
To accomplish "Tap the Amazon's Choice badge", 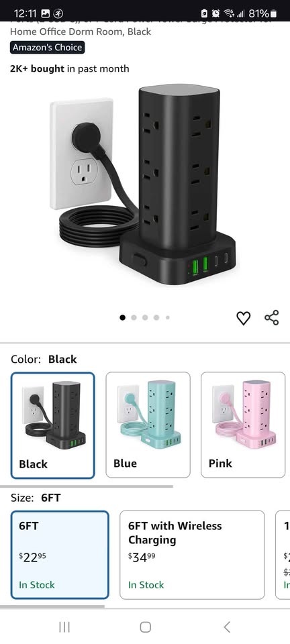I will point(47,48).
